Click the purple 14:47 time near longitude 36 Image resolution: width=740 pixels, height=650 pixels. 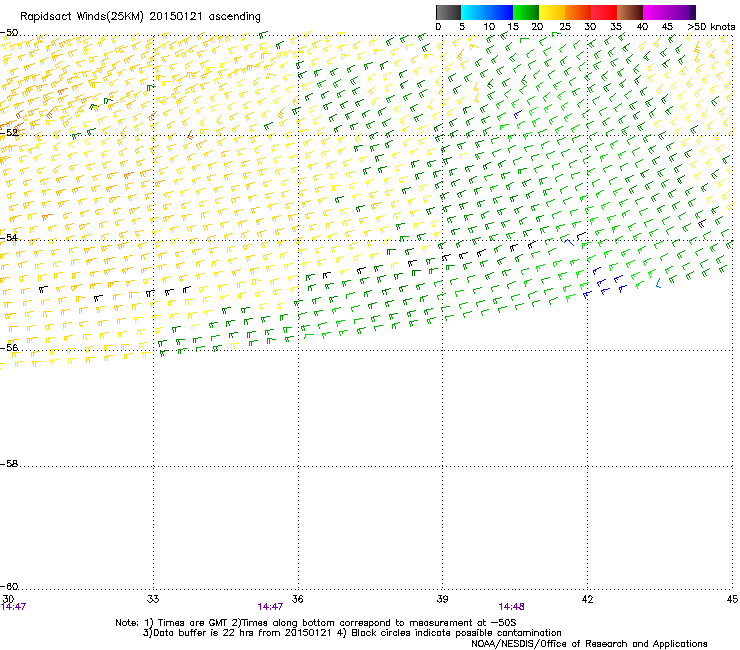(x=270, y=607)
